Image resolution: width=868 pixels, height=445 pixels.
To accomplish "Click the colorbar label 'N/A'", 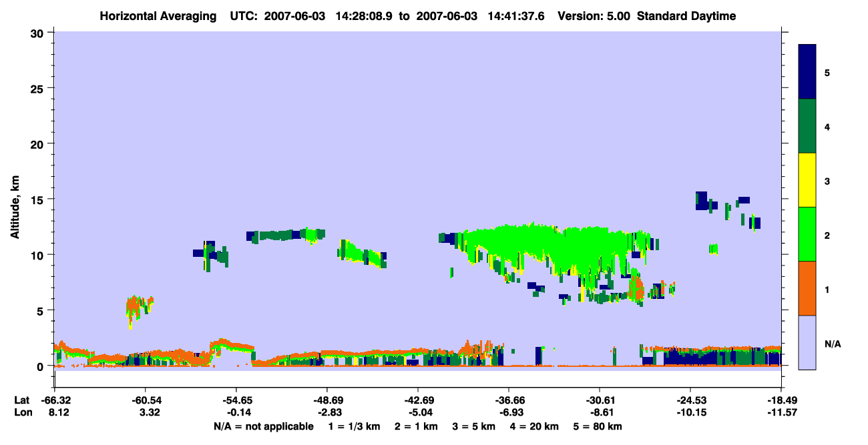I will click(833, 344).
